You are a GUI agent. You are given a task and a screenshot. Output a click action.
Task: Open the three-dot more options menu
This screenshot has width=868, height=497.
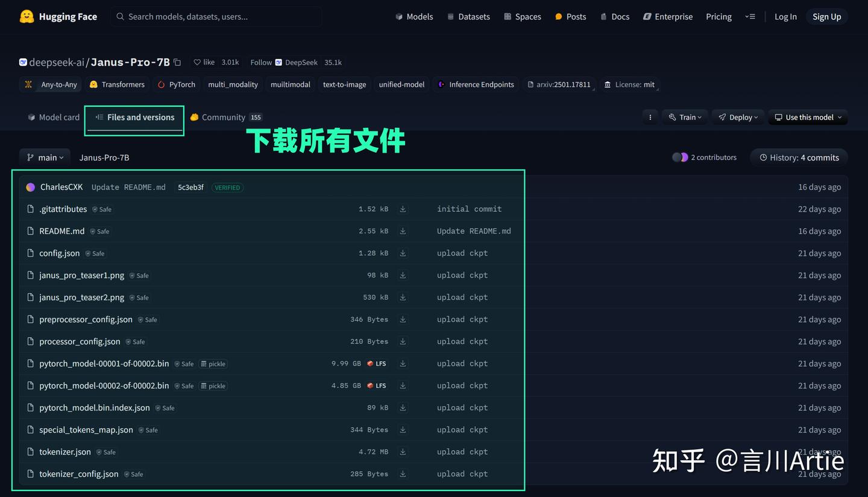pos(650,117)
